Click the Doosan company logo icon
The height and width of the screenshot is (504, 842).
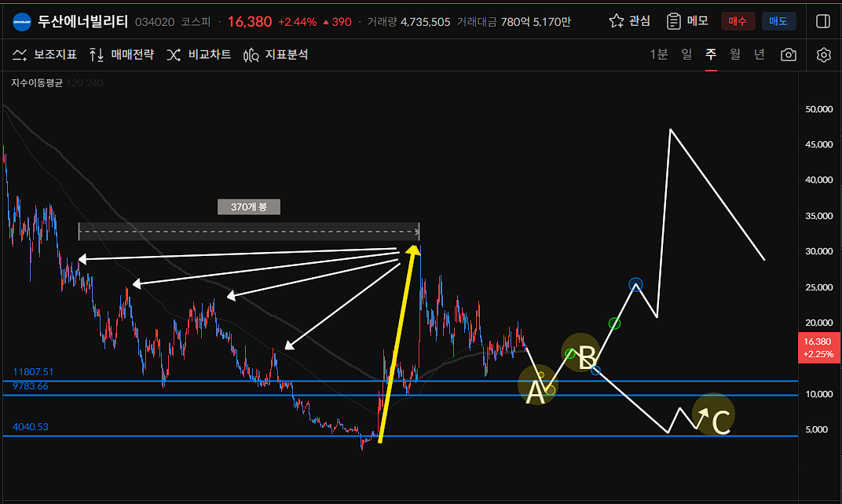click(x=21, y=22)
